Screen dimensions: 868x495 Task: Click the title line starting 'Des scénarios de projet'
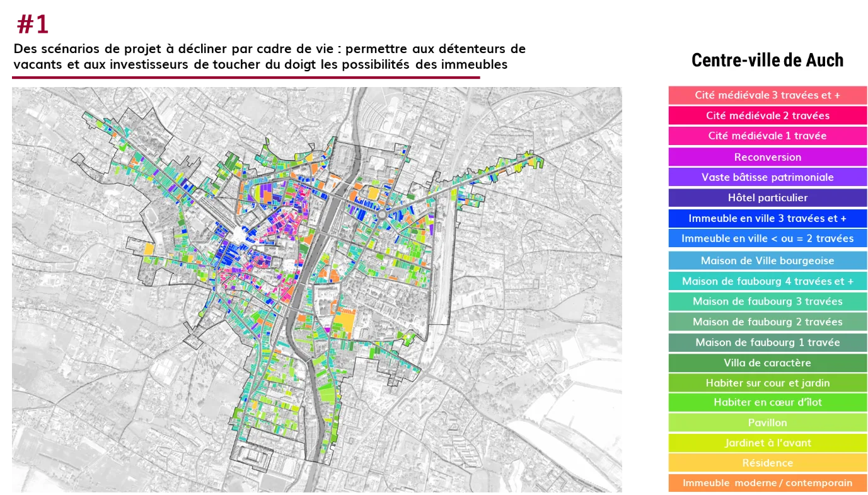pyautogui.click(x=269, y=49)
